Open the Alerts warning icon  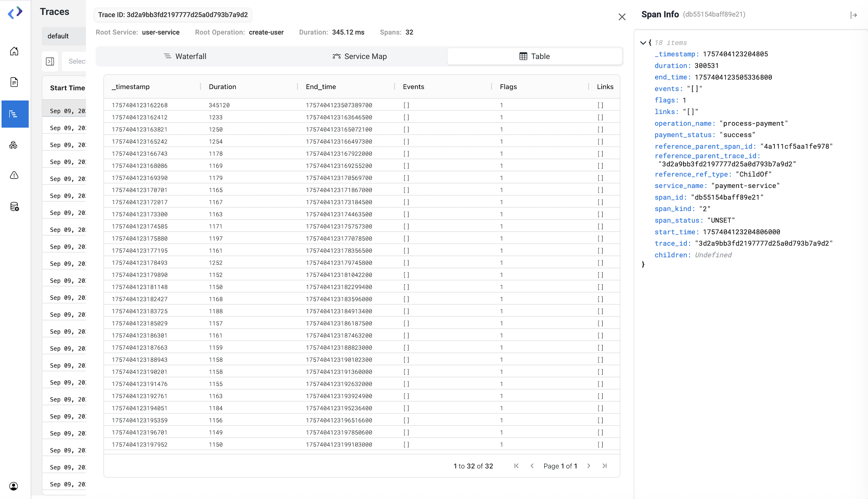[x=14, y=176]
